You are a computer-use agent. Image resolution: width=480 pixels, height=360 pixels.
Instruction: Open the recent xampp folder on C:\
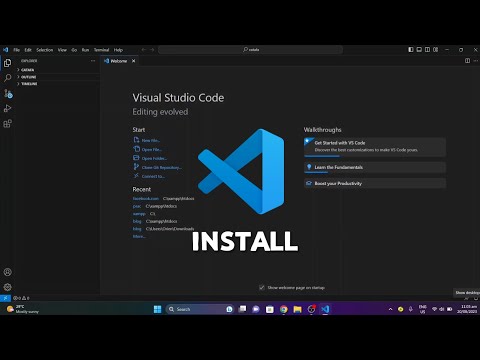pyautogui.click(x=139, y=214)
